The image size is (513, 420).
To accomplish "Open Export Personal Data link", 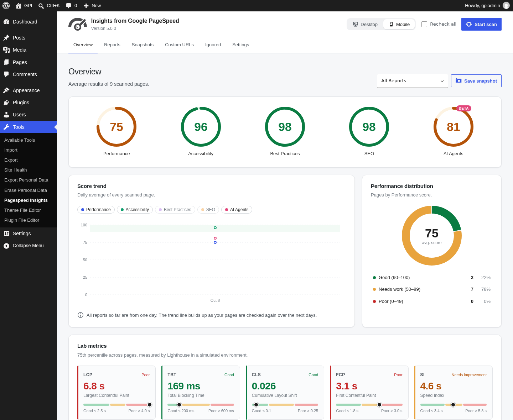I will pyautogui.click(x=28, y=180).
